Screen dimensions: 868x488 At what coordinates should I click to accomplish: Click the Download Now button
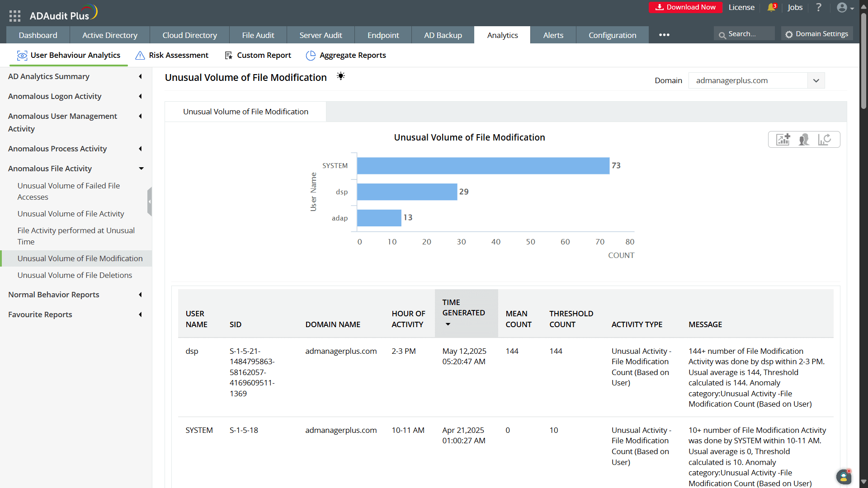[685, 7]
